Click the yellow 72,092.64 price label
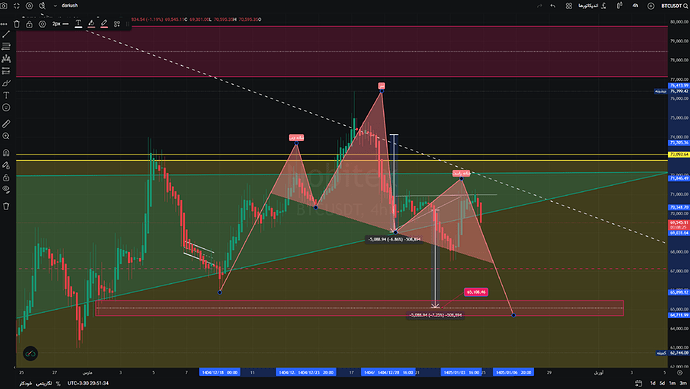Screen dimensions: 690x389 click(x=679, y=154)
